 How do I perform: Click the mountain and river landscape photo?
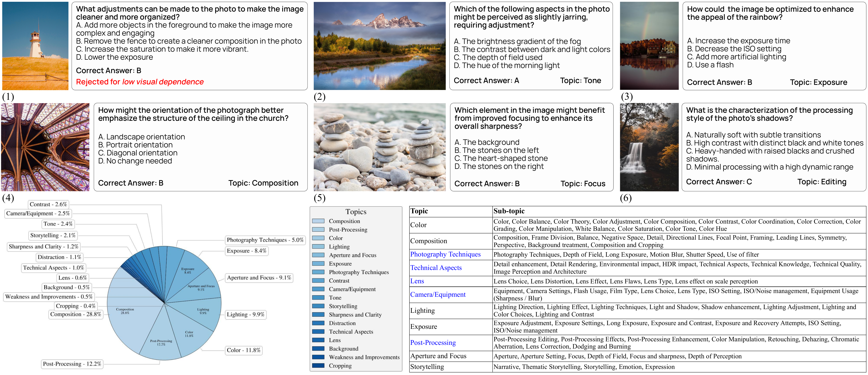click(379, 46)
